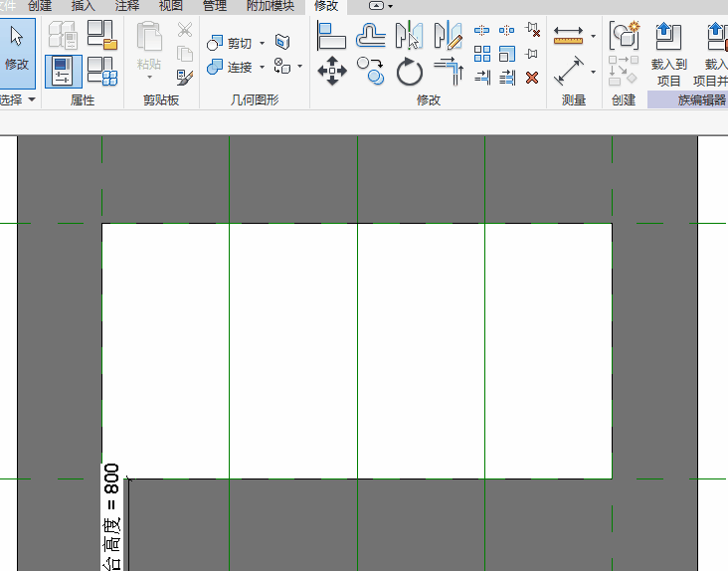Open the 剪切 dropdown arrow

(262, 43)
